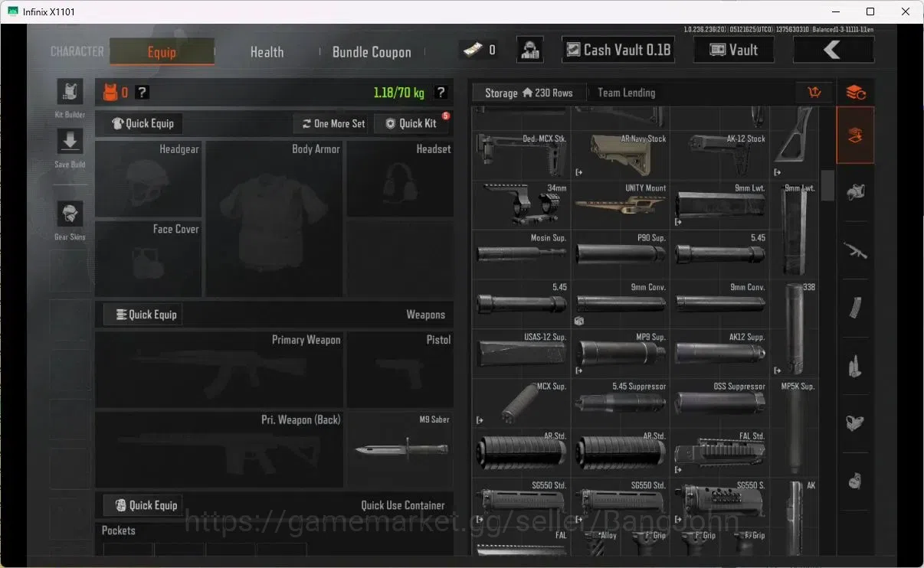Filter storage by magazine category icon
Screen dimensions: 924x568
pyautogui.click(x=855, y=308)
